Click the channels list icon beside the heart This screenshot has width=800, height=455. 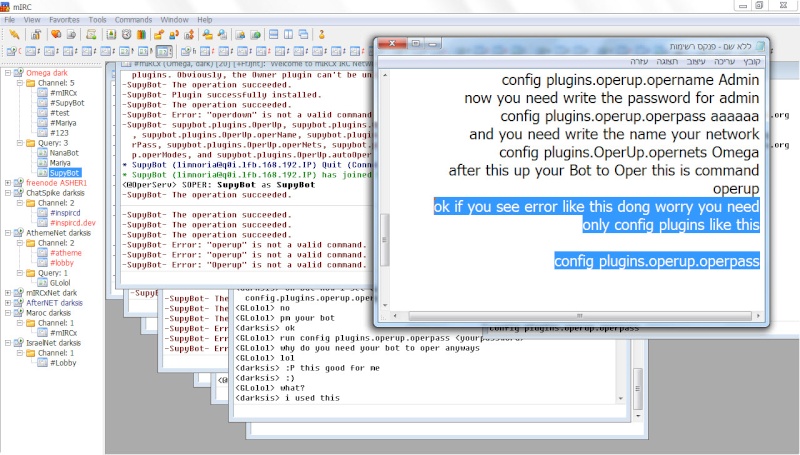coord(71,35)
